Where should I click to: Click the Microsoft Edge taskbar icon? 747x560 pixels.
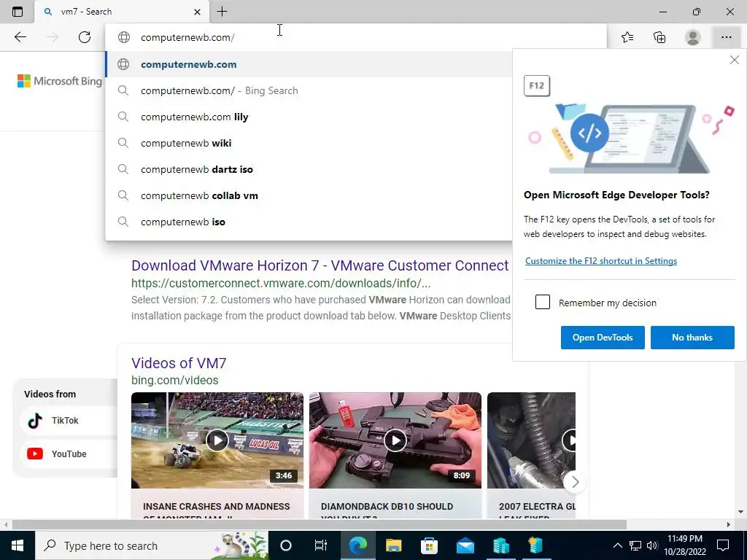pos(357,545)
